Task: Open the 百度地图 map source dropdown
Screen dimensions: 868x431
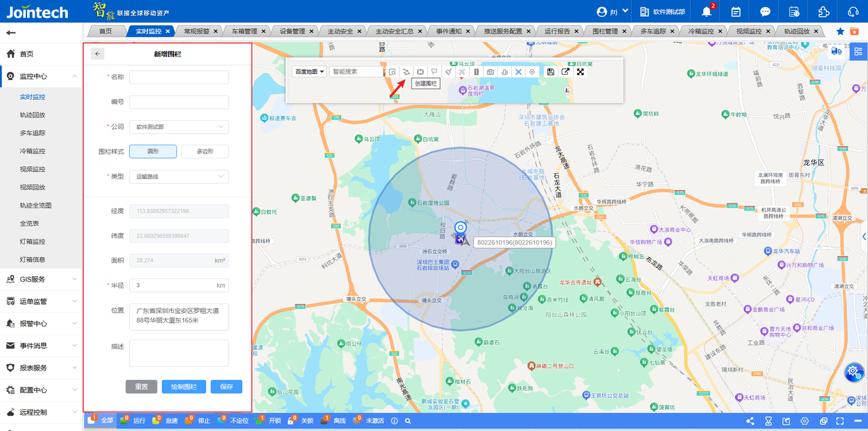Action: pyautogui.click(x=309, y=71)
